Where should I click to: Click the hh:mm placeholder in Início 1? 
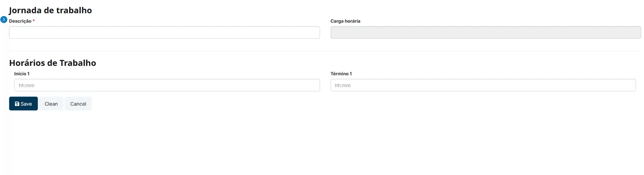pyautogui.click(x=26, y=85)
